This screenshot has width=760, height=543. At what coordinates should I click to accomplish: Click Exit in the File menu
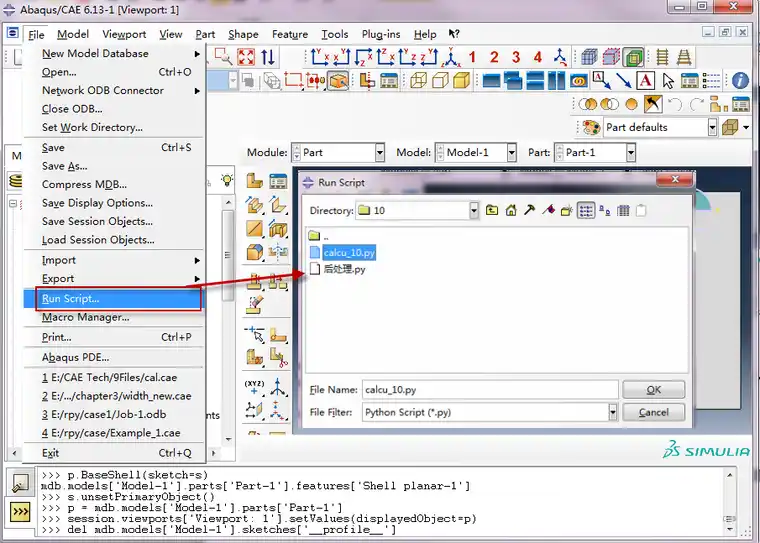50,453
